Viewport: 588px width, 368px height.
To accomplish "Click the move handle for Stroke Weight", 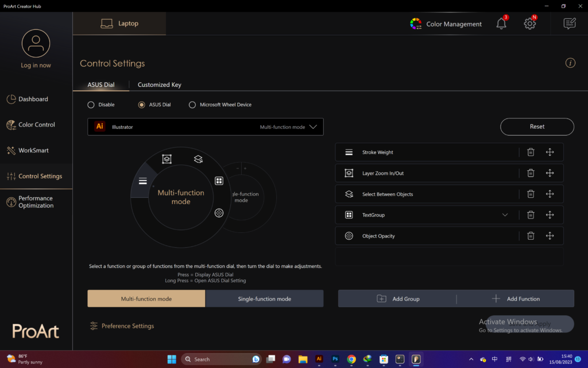I will (x=550, y=152).
